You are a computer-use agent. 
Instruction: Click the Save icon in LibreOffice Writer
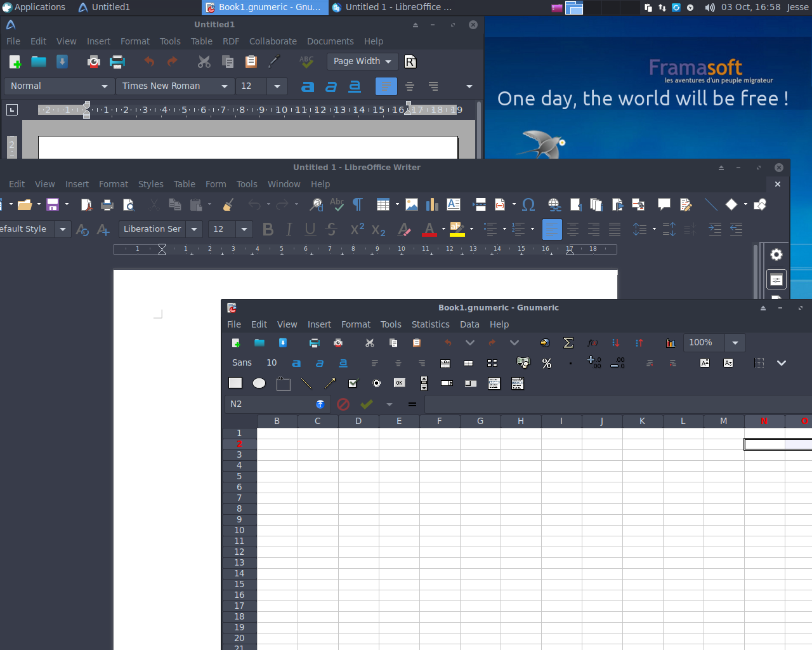pyautogui.click(x=53, y=204)
